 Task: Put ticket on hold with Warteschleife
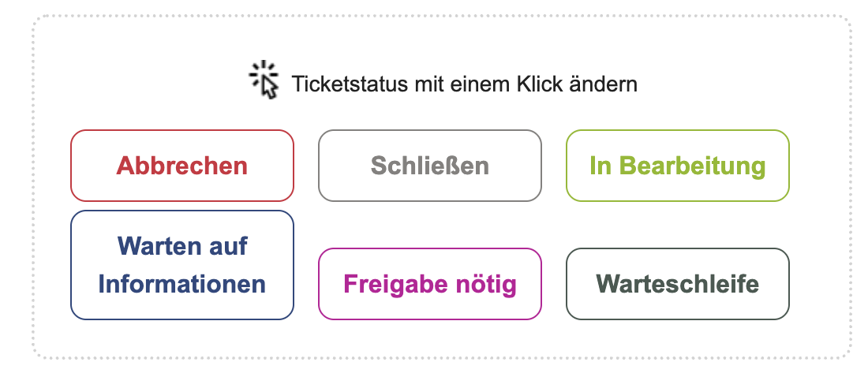(678, 284)
